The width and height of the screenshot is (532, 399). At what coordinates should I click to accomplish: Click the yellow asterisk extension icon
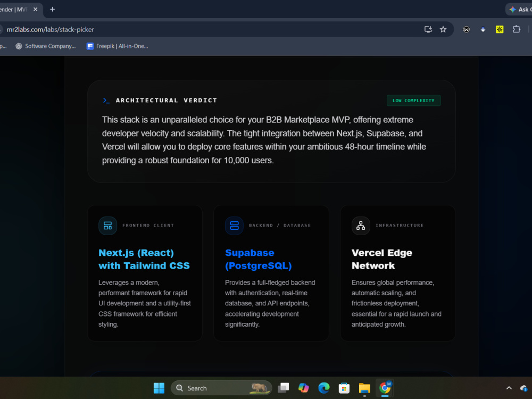500,29
